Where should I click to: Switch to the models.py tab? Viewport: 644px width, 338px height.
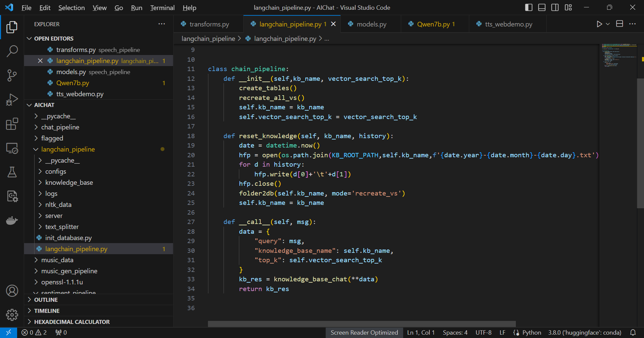pyautogui.click(x=371, y=24)
